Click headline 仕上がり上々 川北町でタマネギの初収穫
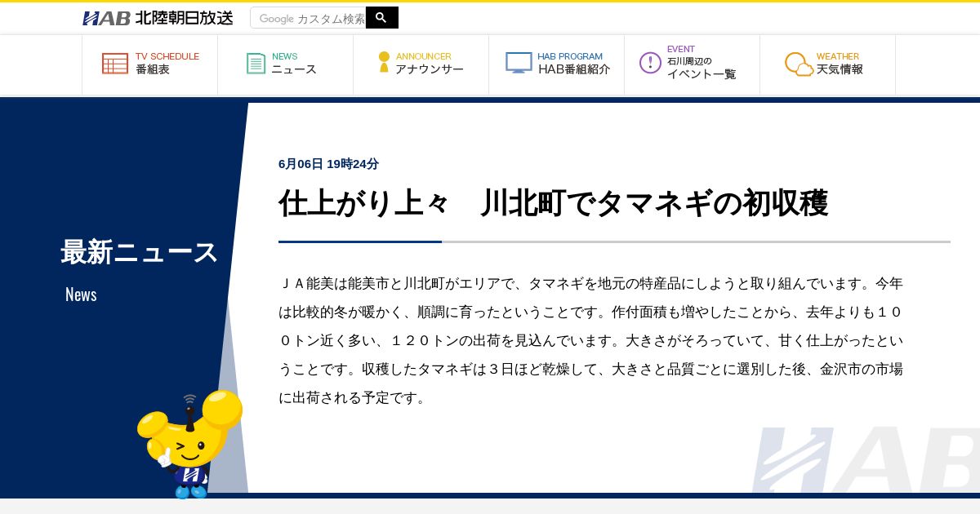The image size is (980, 514). (x=554, y=203)
